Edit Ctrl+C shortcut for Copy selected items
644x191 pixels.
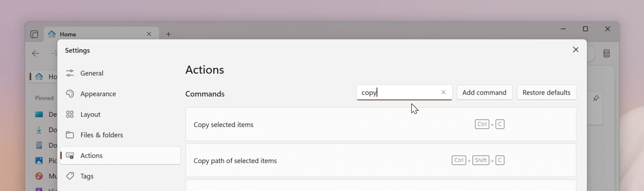point(489,124)
